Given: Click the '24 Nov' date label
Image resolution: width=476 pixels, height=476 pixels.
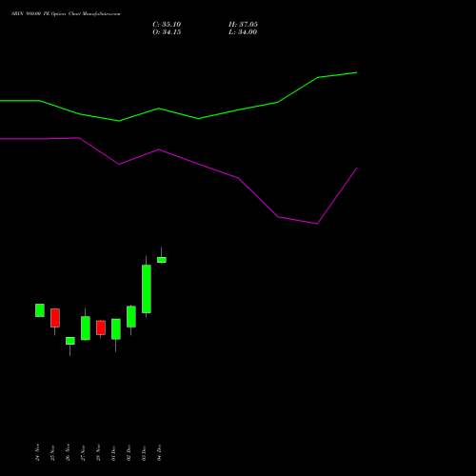Looking at the screenshot, I should pos(37,452).
